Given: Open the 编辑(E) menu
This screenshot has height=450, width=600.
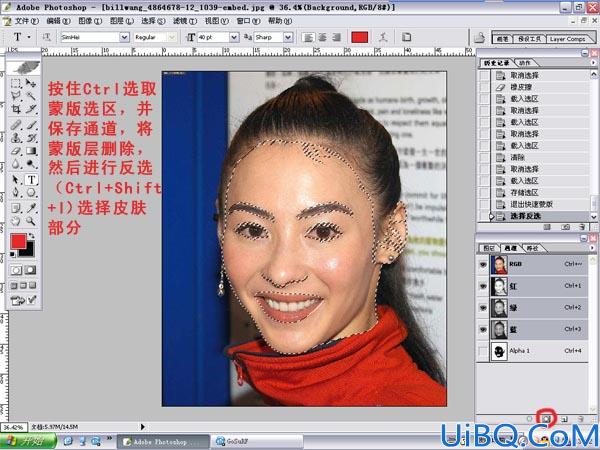Looking at the screenshot, I should [x=58, y=21].
